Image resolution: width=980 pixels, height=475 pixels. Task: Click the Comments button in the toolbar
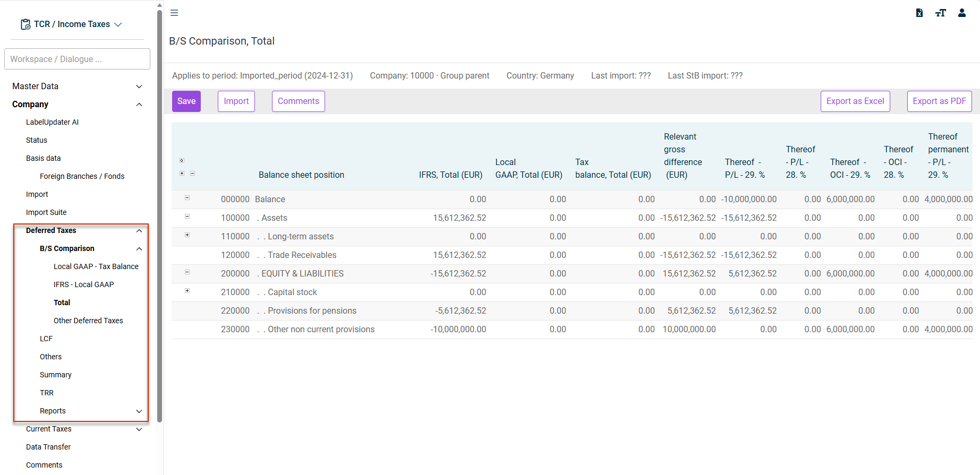click(299, 101)
